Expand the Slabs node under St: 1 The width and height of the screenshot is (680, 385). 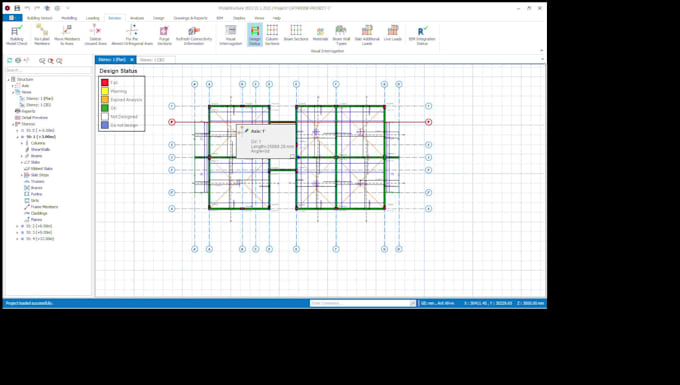[22, 162]
